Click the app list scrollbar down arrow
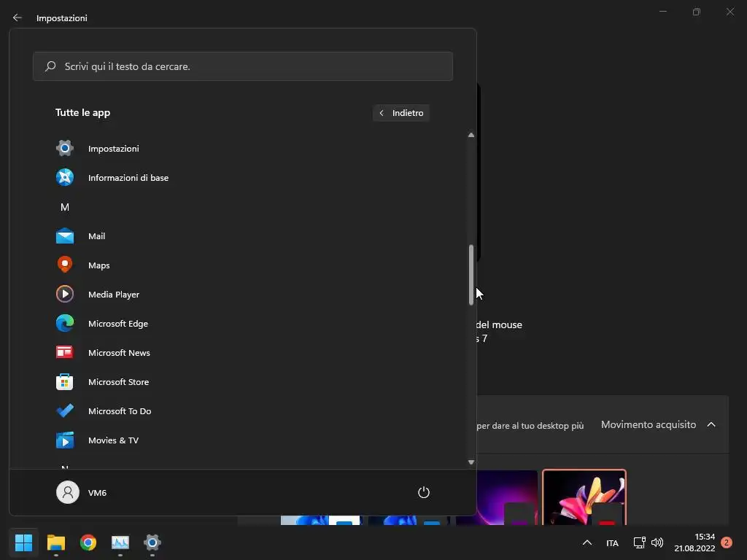The image size is (747, 560). (x=471, y=462)
